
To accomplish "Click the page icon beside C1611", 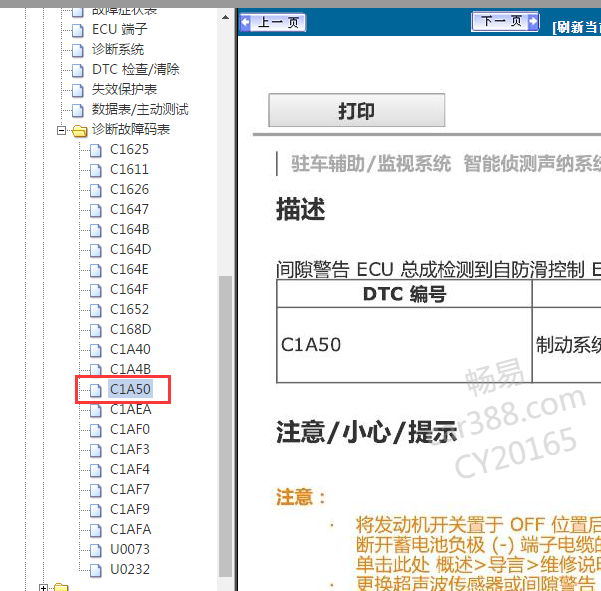I will coord(96,170).
